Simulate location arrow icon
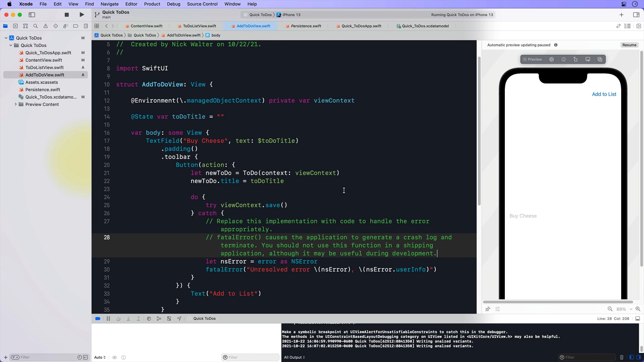Viewport: 644px width, 362px height. pyautogui.click(x=179, y=318)
